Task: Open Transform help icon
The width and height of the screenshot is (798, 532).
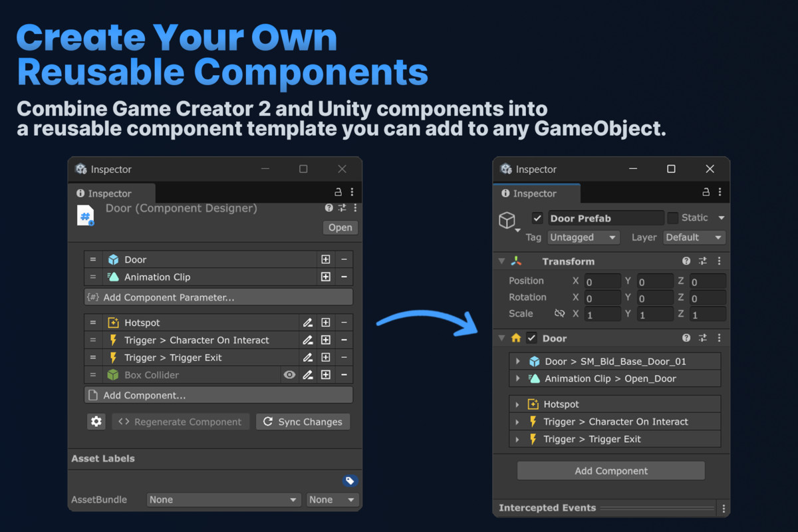Action: [x=686, y=261]
